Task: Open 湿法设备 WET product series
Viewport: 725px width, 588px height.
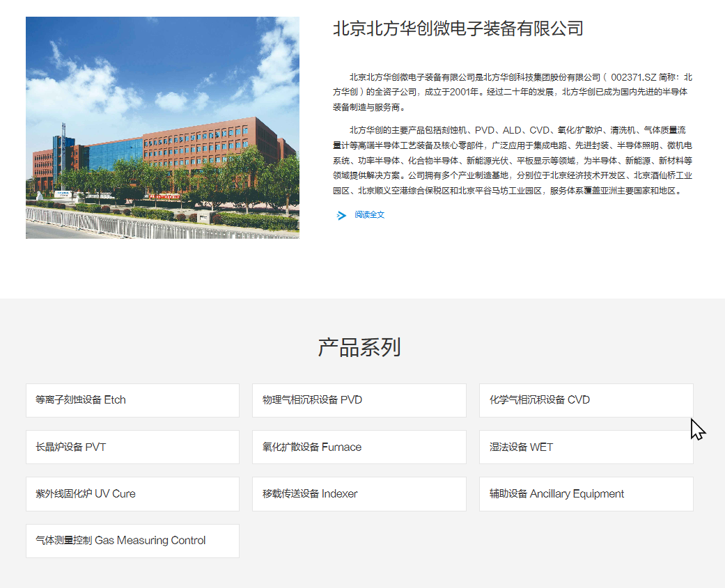Action: pos(586,447)
